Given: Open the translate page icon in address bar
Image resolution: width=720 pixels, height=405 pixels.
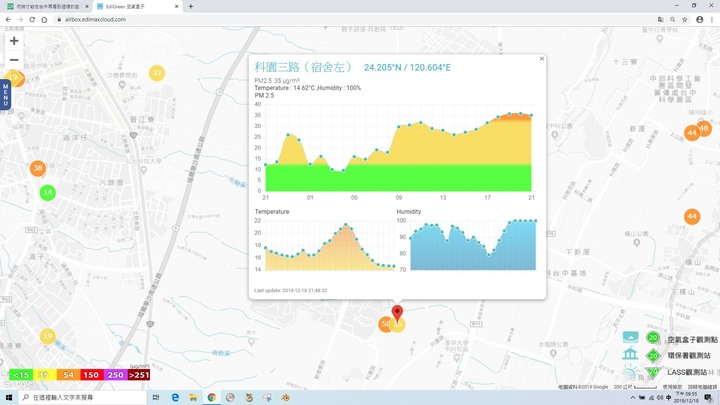Looking at the screenshot, I should [660, 19].
